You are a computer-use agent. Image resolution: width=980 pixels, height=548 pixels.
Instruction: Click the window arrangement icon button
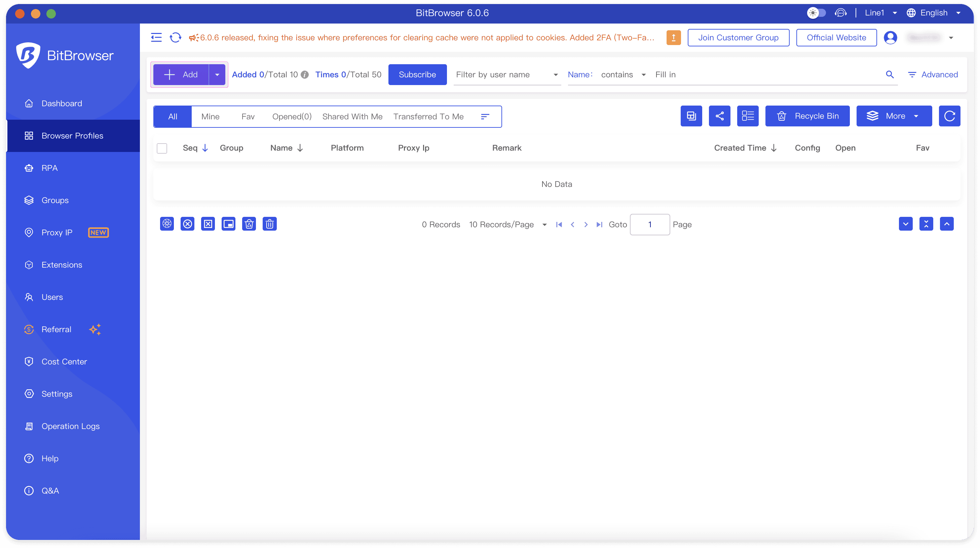coord(691,116)
